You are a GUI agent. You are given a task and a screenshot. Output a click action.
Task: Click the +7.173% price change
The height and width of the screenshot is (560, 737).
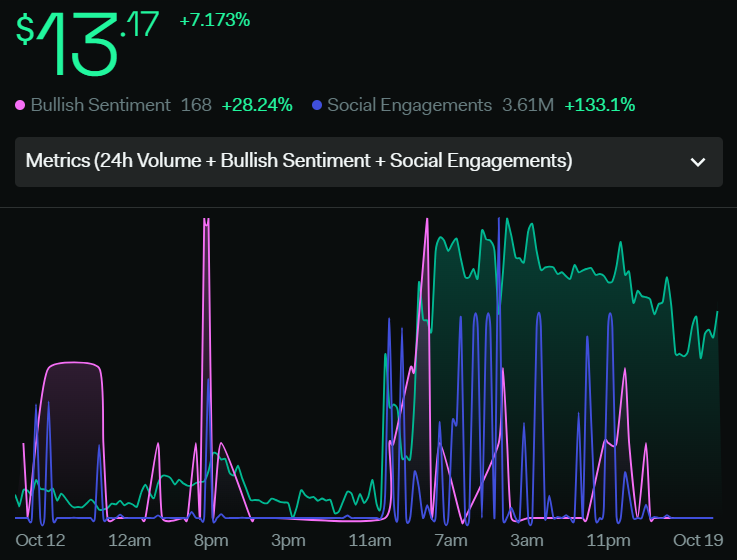(x=214, y=20)
